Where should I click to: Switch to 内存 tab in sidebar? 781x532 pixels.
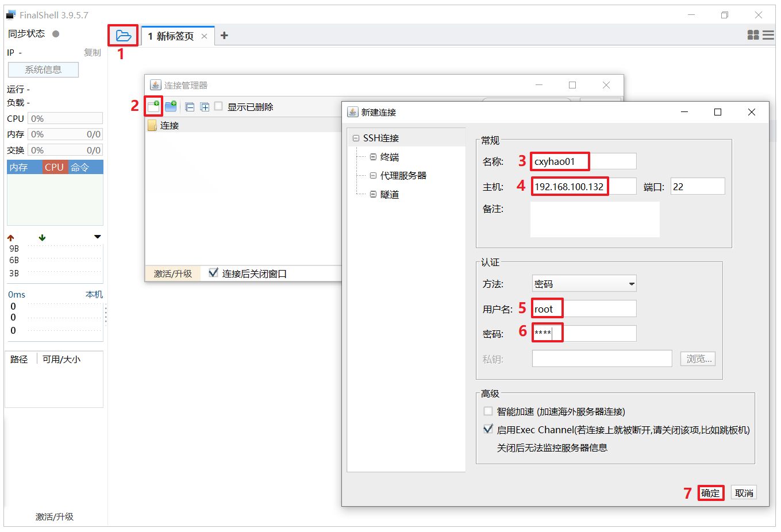24,167
